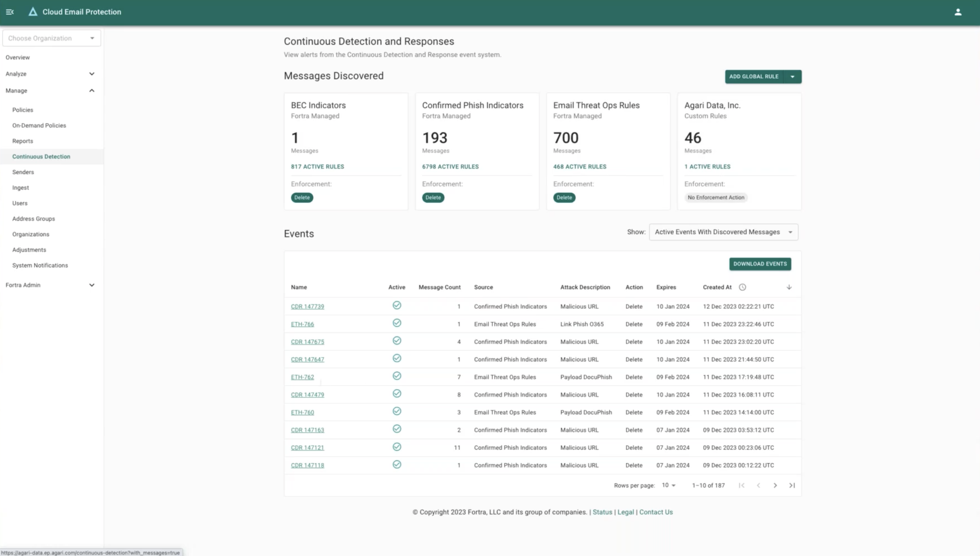Click the info icon next to Created At column
Image resolution: width=980 pixels, height=556 pixels.
click(x=742, y=287)
